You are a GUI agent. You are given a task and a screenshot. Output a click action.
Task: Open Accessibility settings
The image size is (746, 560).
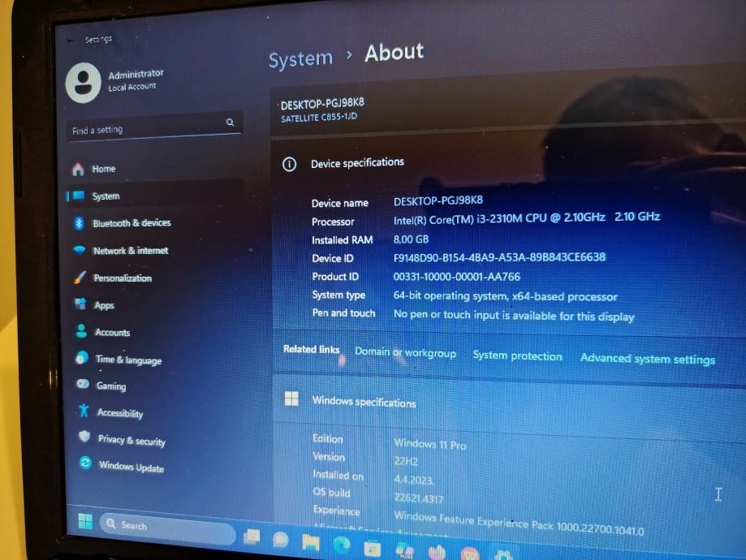pyautogui.click(x=120, y=412)
